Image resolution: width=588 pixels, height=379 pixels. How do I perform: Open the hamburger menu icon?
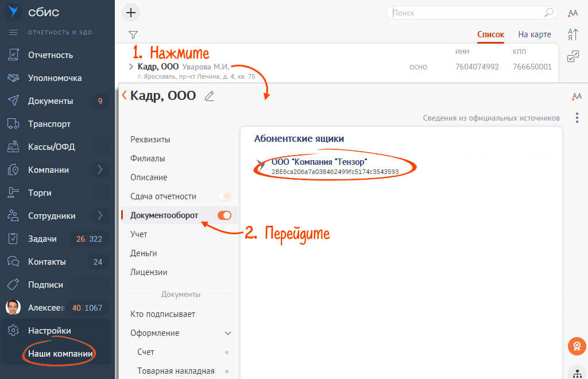pyautogui.click(x=13, y=33)
